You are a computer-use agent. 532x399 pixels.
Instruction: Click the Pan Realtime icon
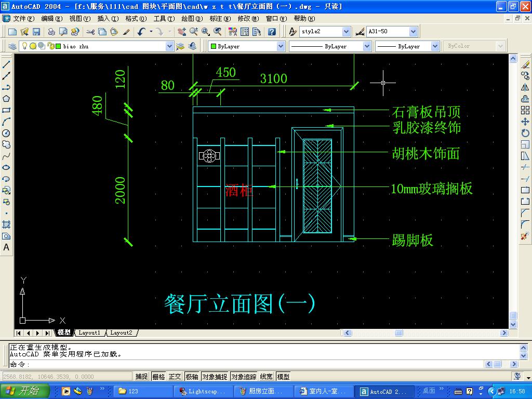(x=182, y=32)
